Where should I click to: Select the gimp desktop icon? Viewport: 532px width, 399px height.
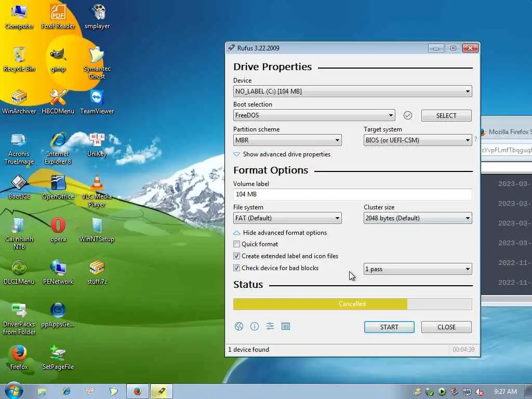tap(58, 60)
